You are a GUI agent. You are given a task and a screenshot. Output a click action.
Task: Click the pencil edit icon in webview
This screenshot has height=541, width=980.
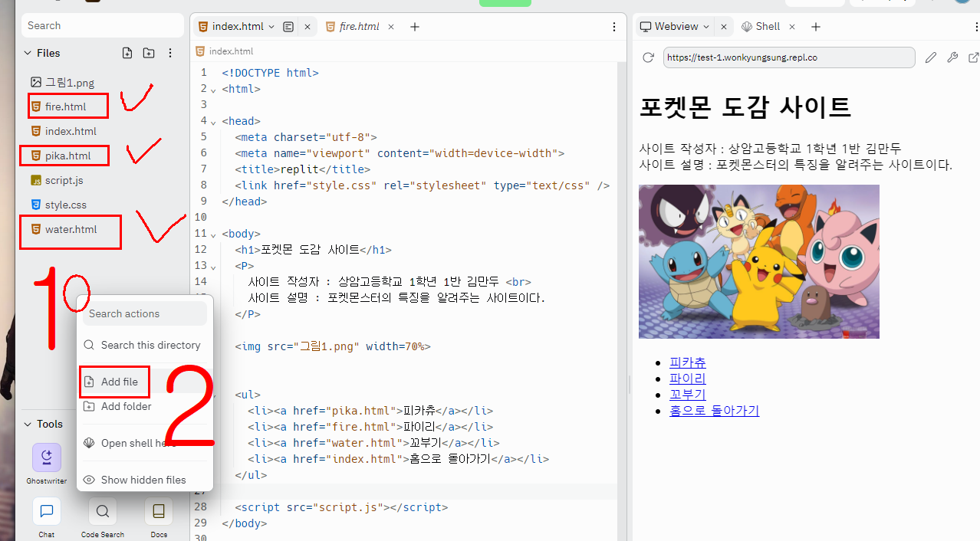click(931, 57)
